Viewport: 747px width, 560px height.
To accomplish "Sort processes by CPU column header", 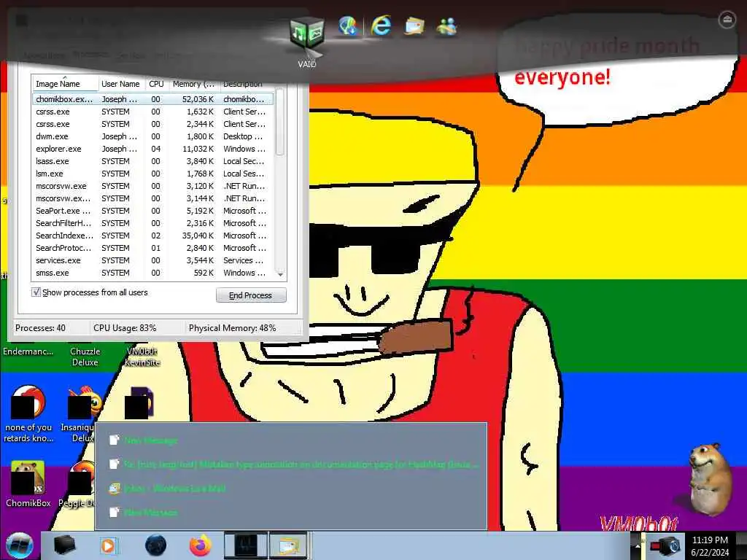I will pyautogui.click(x=156, y=84).
